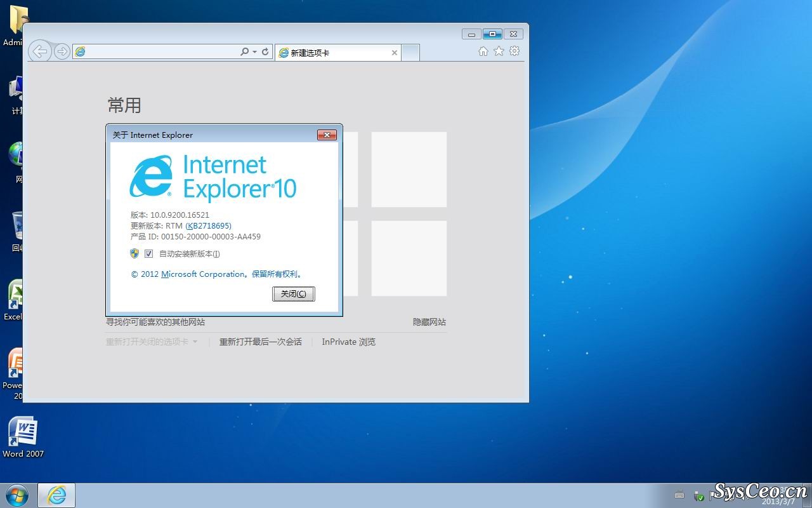Open Favorites star icon

coord(499,51)
